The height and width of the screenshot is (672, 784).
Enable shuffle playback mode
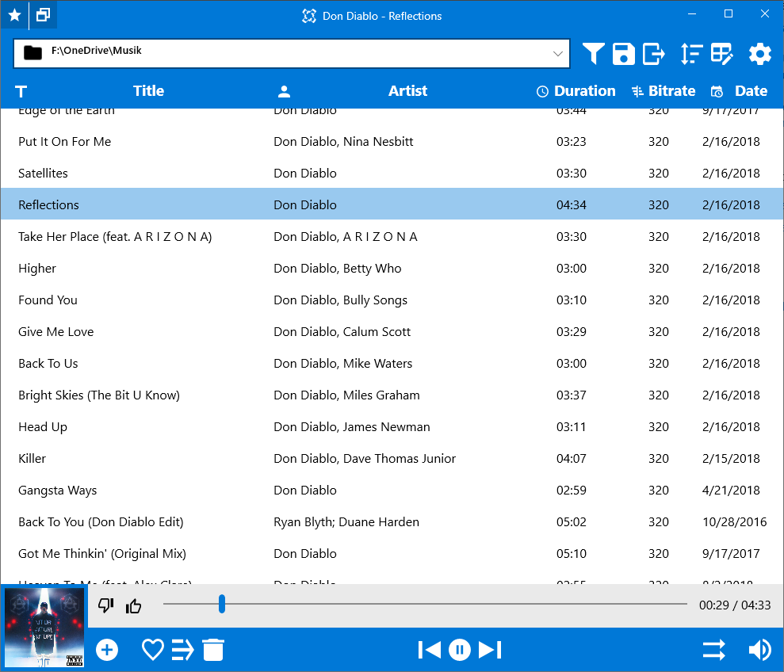(x=713, y=650)
